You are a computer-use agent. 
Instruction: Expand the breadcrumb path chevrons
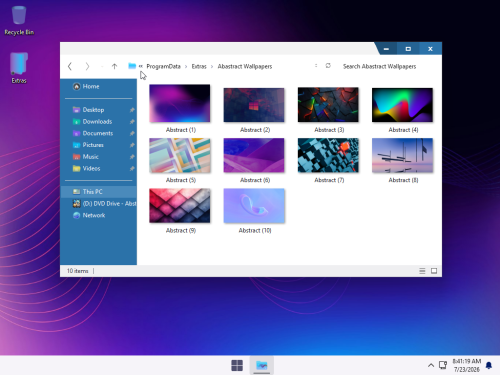(x=141, y=66)
